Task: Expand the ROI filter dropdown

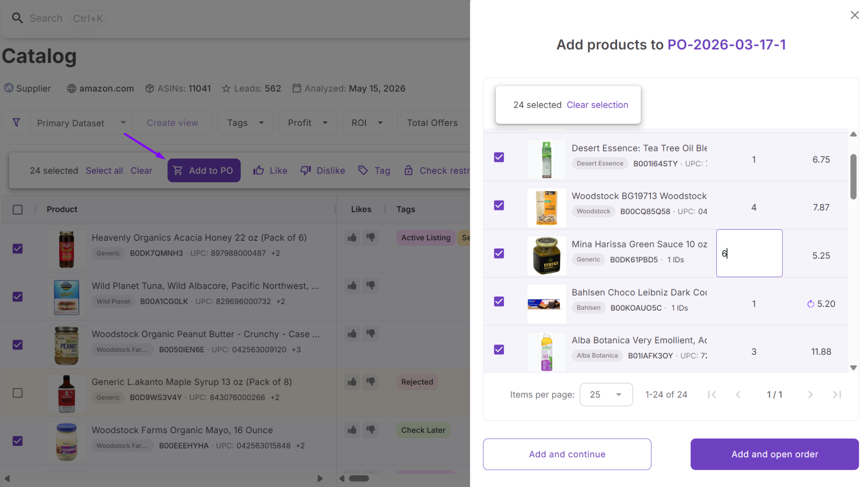Action: click(367, 123)
